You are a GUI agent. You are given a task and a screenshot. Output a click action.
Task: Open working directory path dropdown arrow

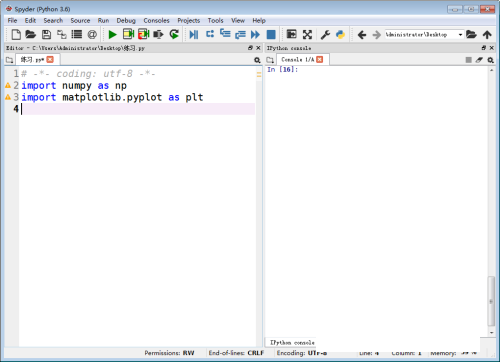pos(460,35)
